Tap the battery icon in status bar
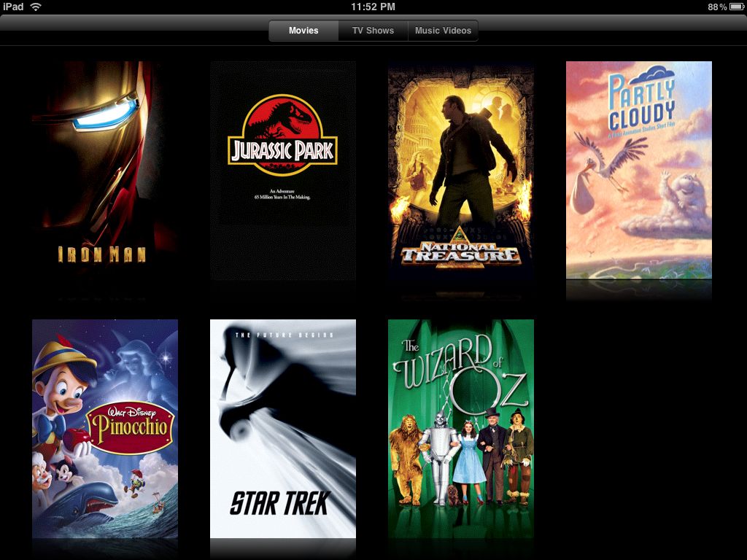 click(737, 7)
